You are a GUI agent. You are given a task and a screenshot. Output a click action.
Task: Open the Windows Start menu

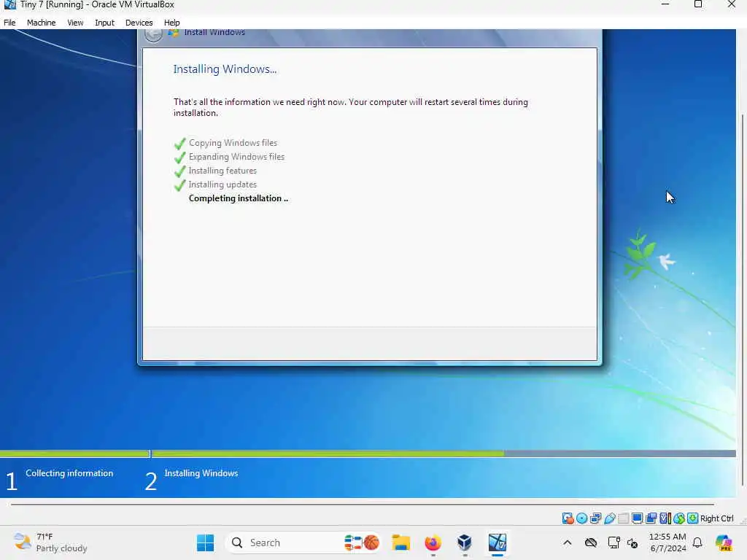point(205,542)
